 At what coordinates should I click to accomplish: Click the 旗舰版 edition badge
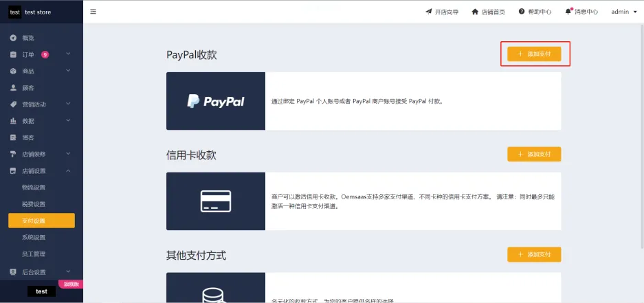tap(71, 284)
